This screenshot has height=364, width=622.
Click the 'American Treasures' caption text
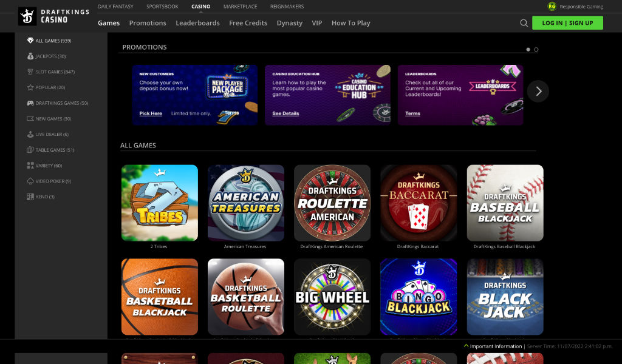coord(245,246)
